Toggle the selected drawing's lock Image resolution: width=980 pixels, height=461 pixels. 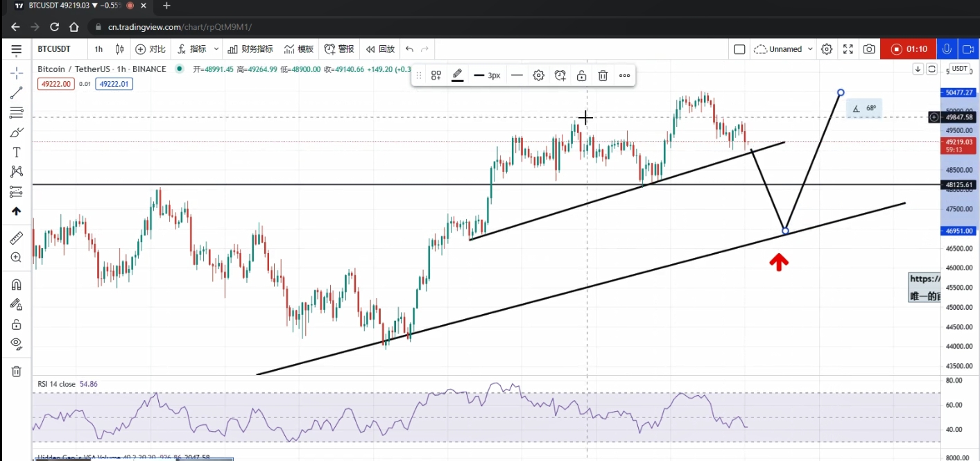[x=581, y=76]
